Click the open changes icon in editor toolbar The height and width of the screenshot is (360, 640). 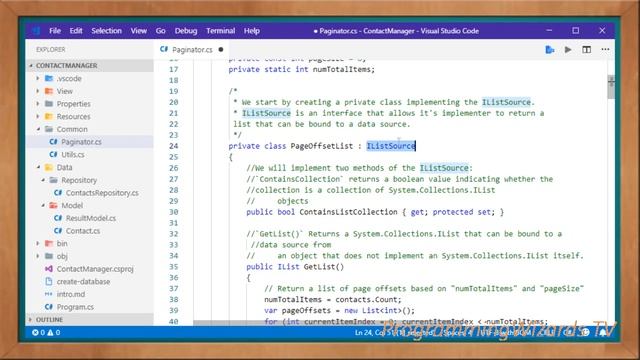point(550,49)
